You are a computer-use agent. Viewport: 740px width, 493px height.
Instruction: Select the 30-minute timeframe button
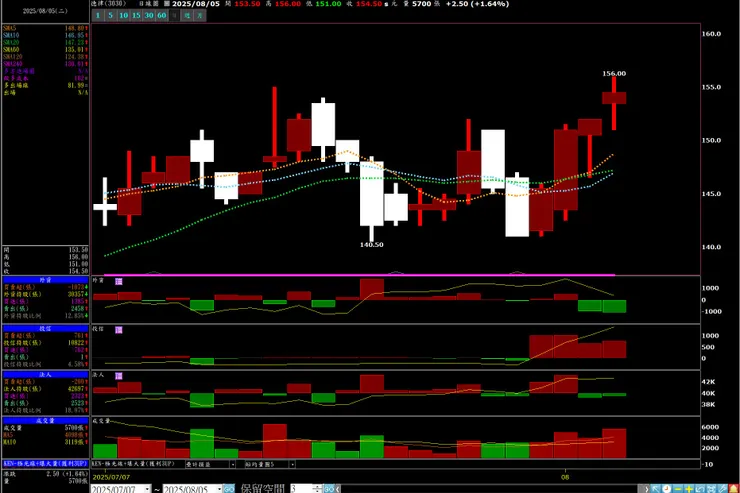(149, 16)
